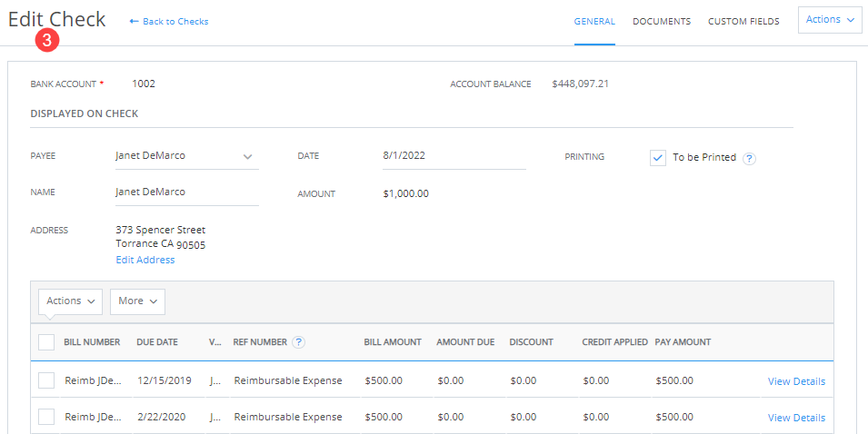This screenshot has height=434, width=868.
Task: Click Reimbursable Expense in the 2/22/2020 row
Action: coord(288,418)
